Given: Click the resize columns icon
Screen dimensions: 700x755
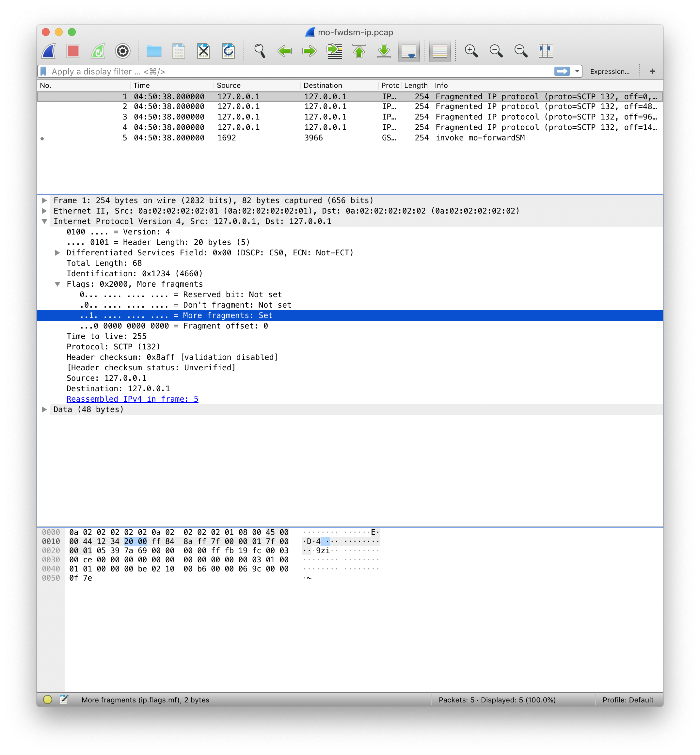Looking at the screenshot, I should [546, 51].
